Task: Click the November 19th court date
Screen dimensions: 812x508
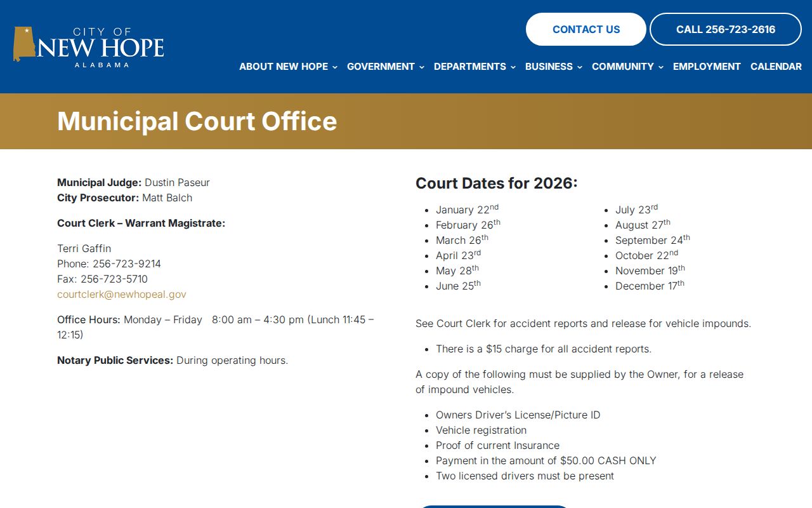Action: click(650, 271)
